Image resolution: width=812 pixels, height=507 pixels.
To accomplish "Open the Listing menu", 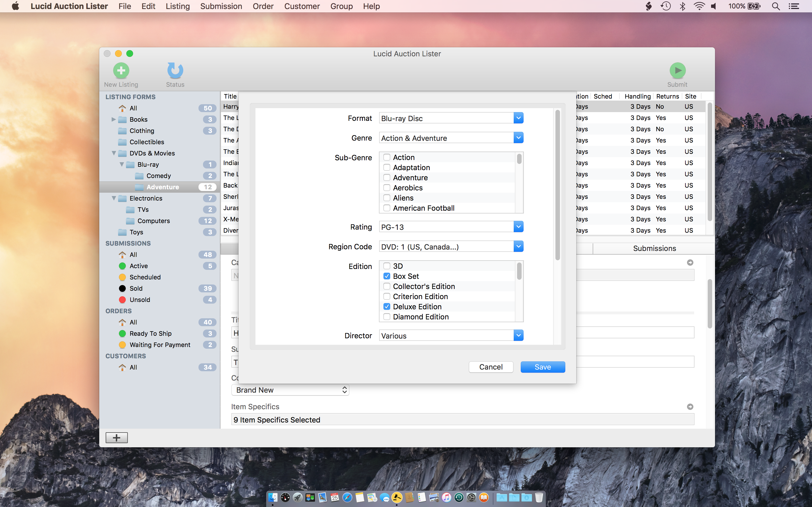I will pos(178,6).
